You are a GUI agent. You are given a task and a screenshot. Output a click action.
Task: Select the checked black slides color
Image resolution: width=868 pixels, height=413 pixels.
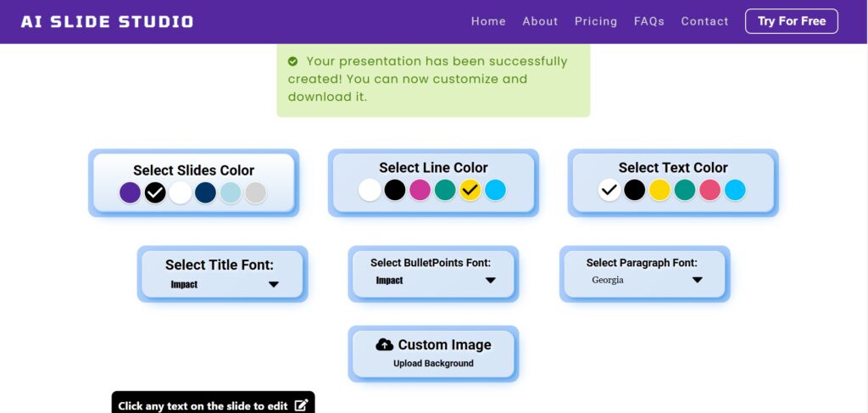pyautogui.click(x=155, y=193)
